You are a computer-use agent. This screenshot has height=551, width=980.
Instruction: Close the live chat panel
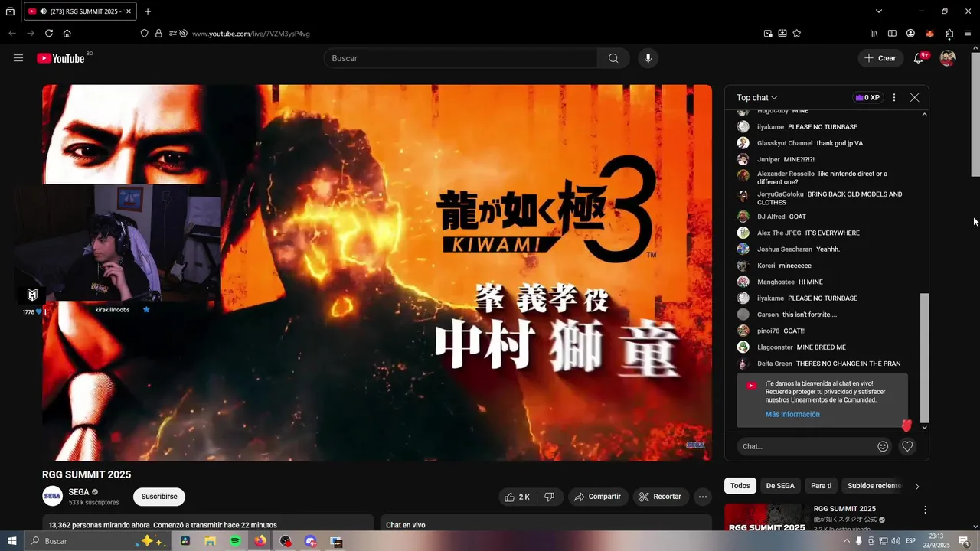tap(914, 98)
